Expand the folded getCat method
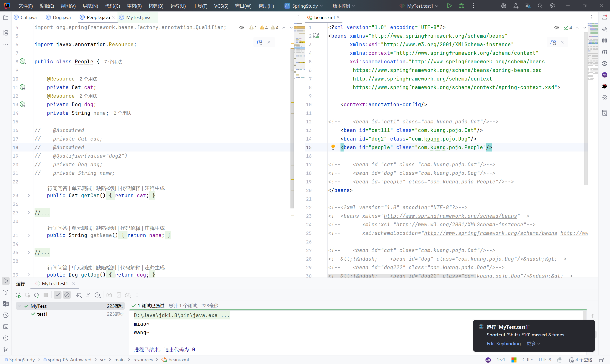 coord(29,196)
